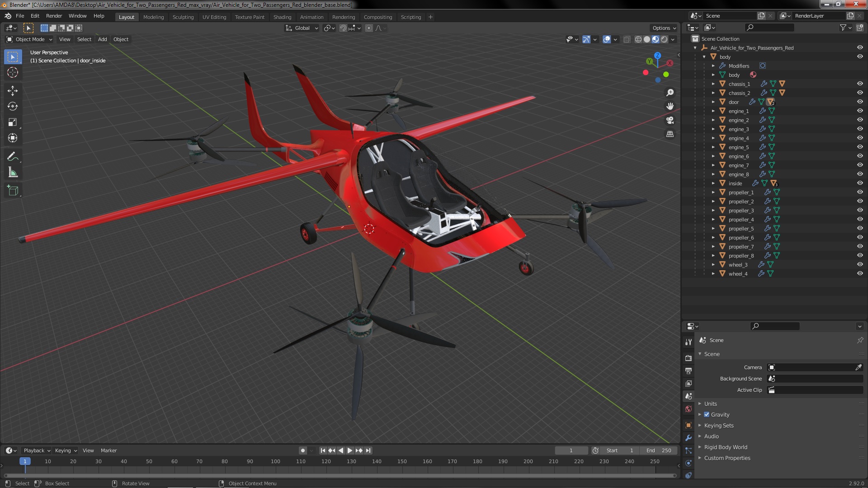Image resolution: width=868 pixels, height=488 pixels.
Task: Jump to timeline start frame
Action: tap(323, 450)
